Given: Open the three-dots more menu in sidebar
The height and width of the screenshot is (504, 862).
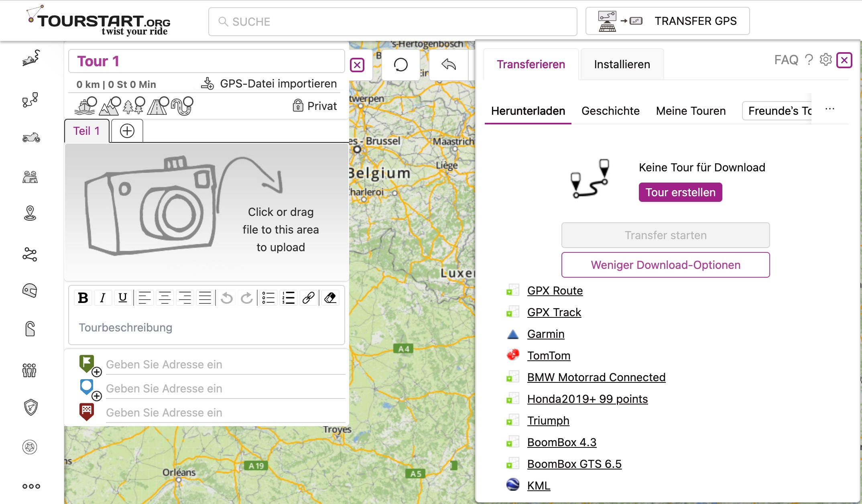Looking at the screenshot, I should coord(31,486).
